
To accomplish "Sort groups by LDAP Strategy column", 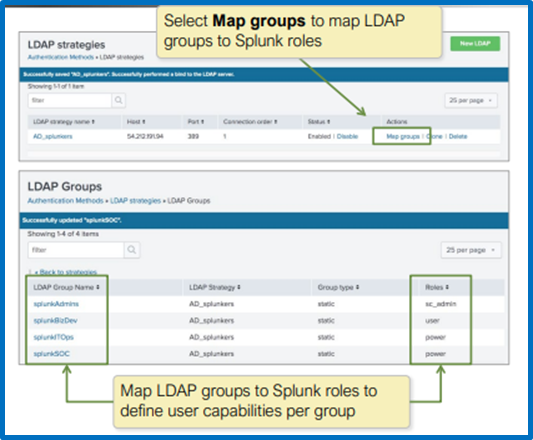I will pos(215,287).
